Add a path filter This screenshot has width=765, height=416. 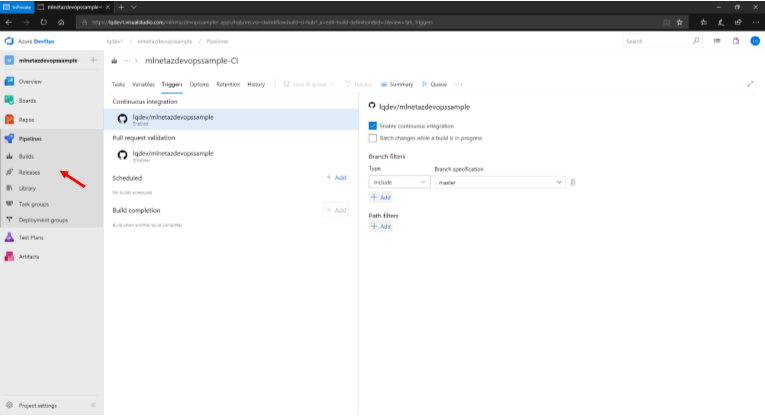[x=380, y=227]
